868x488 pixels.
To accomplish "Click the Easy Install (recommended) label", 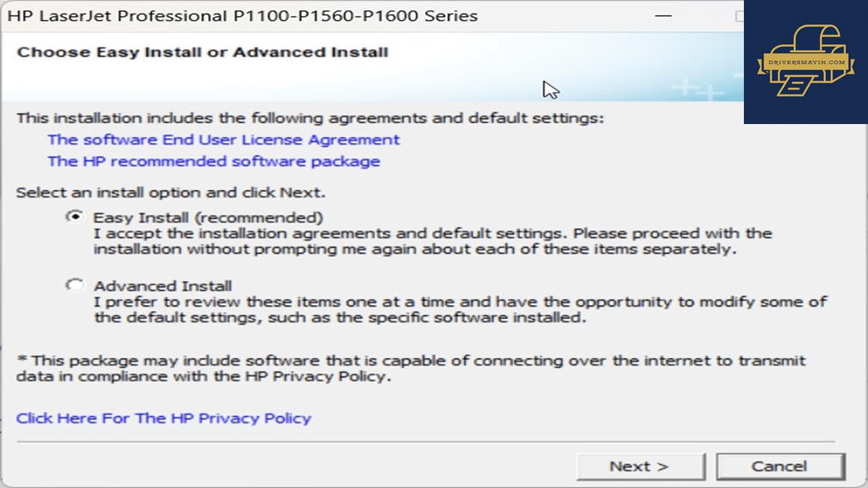I will click(208, 218).
